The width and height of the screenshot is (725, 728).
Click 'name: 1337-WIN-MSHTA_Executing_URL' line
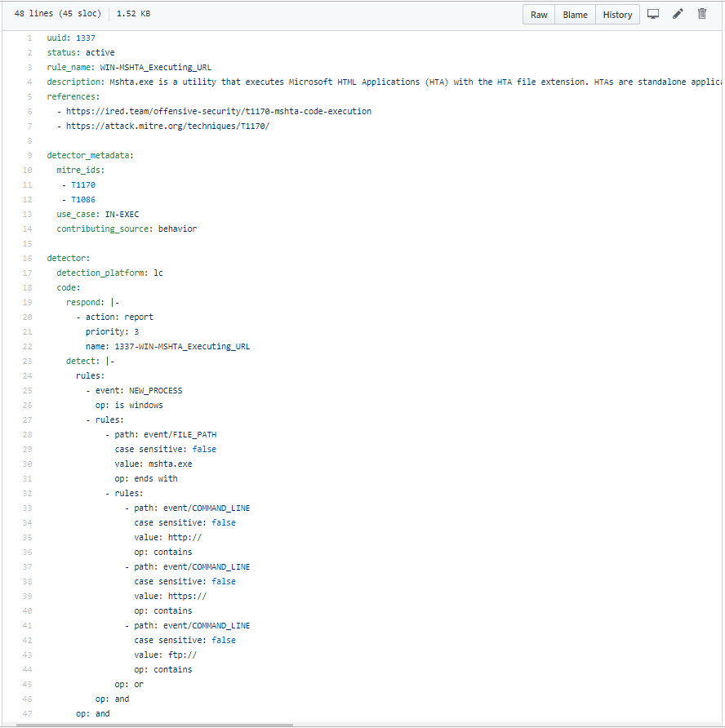click(x=167, y=346)
